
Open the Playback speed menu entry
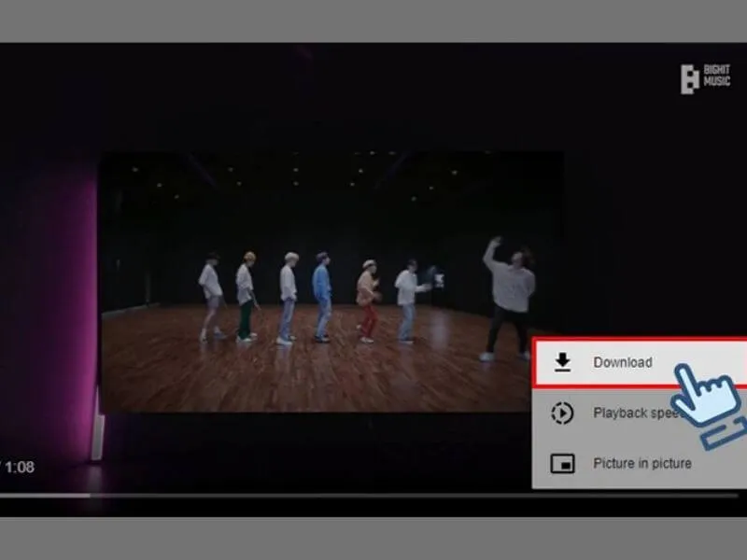click(x=640, y=413)
